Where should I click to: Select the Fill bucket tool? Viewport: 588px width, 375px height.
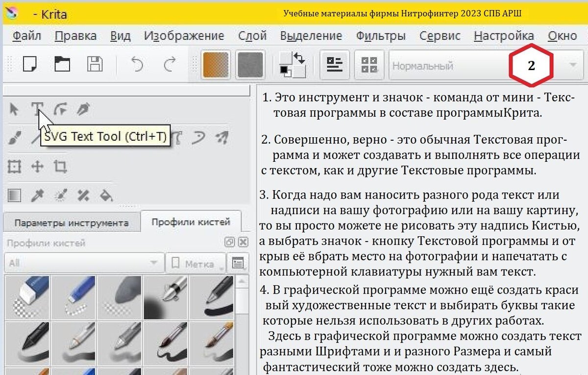(106, 196)
